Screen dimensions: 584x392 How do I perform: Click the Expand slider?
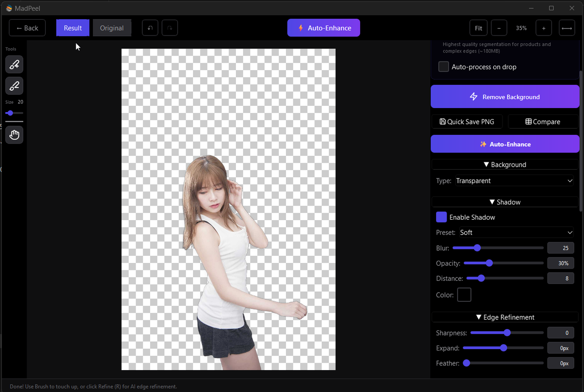coord(503,348)
